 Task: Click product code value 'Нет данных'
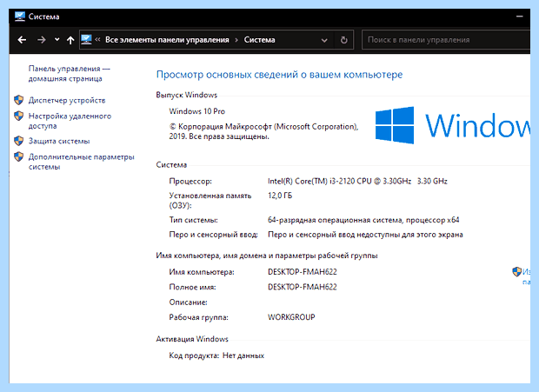point(243,355)
